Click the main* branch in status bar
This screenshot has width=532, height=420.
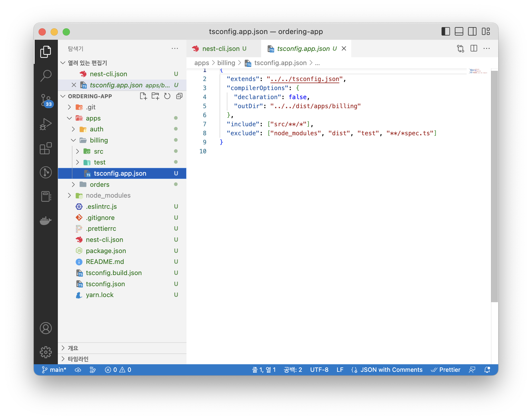pos(54,370)
